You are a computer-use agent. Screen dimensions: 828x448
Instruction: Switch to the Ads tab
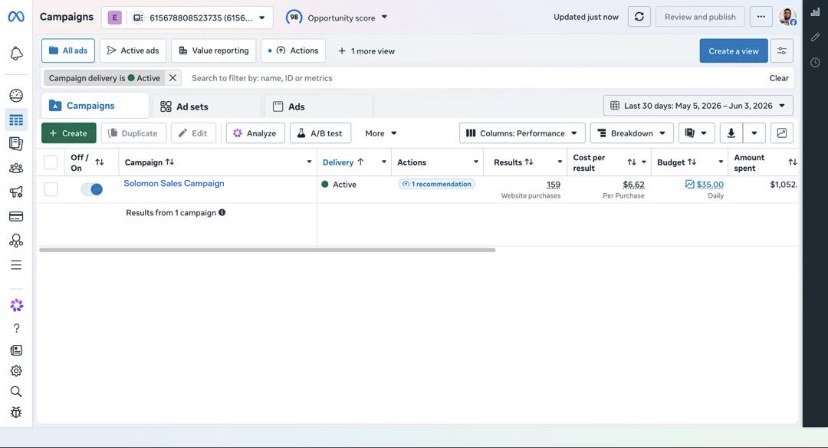click(x=319, y=106)
